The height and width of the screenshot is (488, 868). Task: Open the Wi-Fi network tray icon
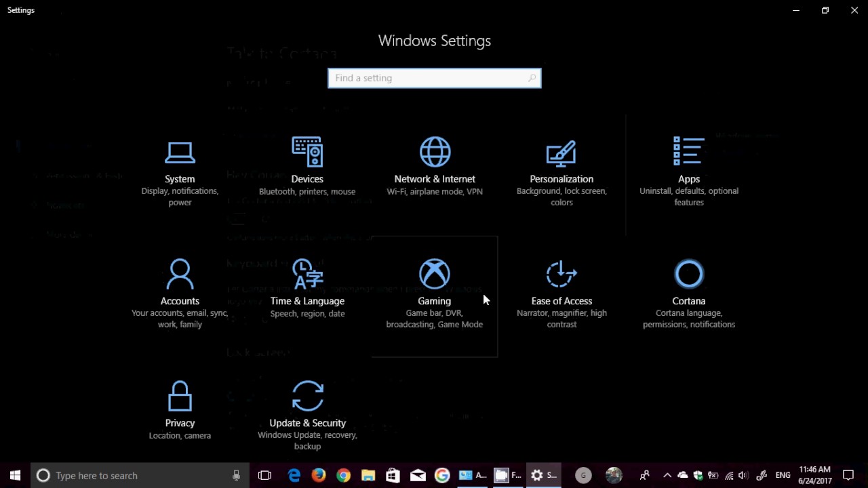click(729, 475)
